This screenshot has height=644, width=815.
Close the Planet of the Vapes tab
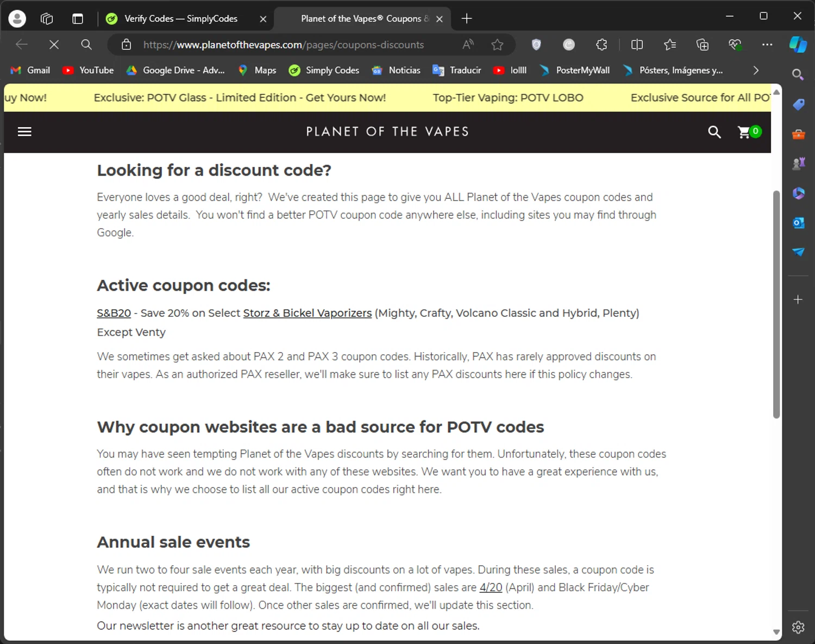pyautogui.click(x=440, y=18)
